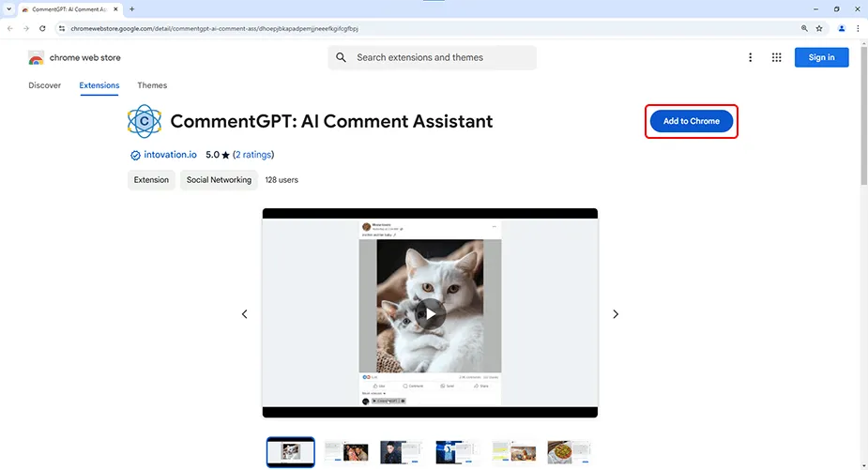Click the Add to Chrome button
This screenshot has height=470, width=868.
692,121
